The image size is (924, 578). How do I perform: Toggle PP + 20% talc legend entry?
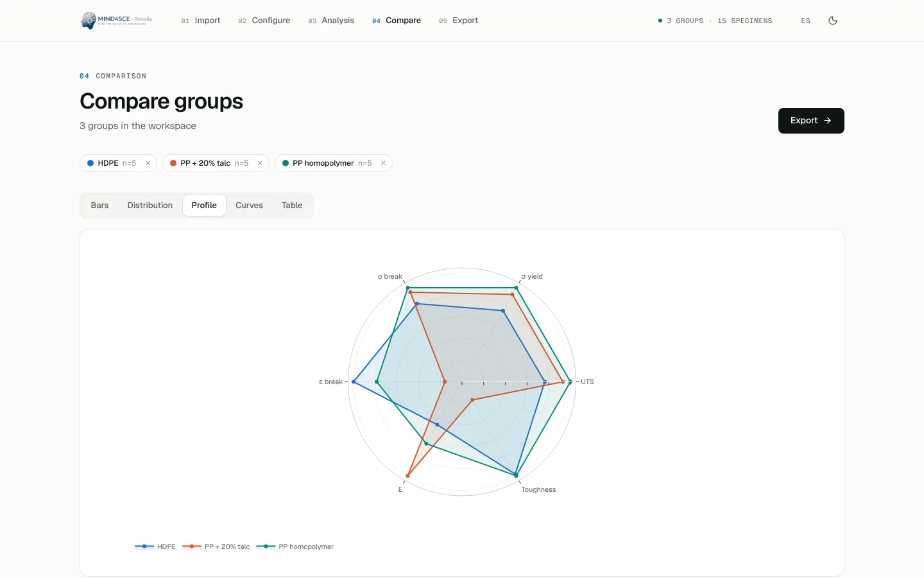216,547
